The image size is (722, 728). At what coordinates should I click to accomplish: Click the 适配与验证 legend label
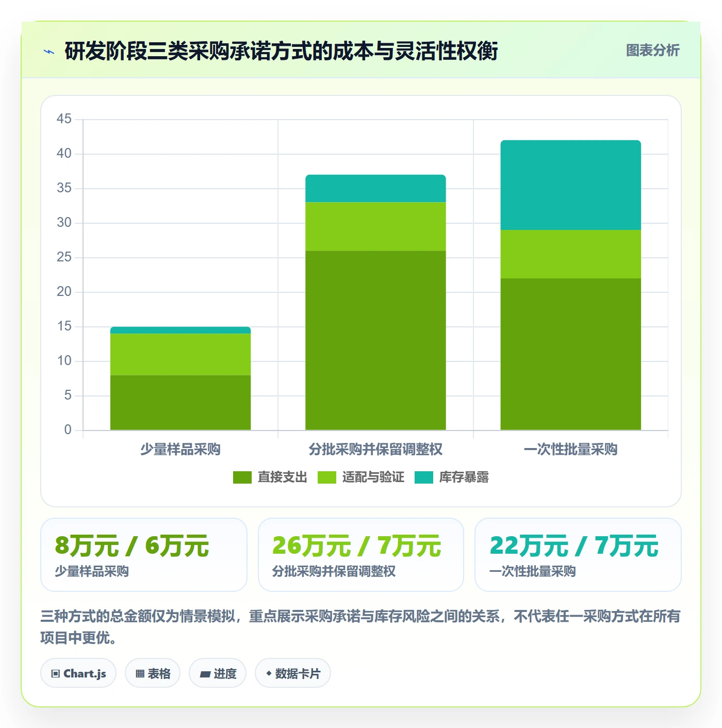373,477
